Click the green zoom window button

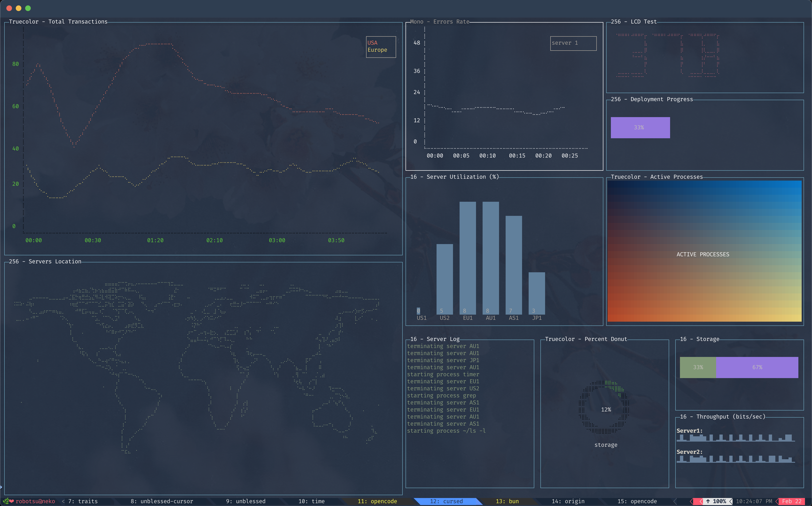click(x=28, y=8)
